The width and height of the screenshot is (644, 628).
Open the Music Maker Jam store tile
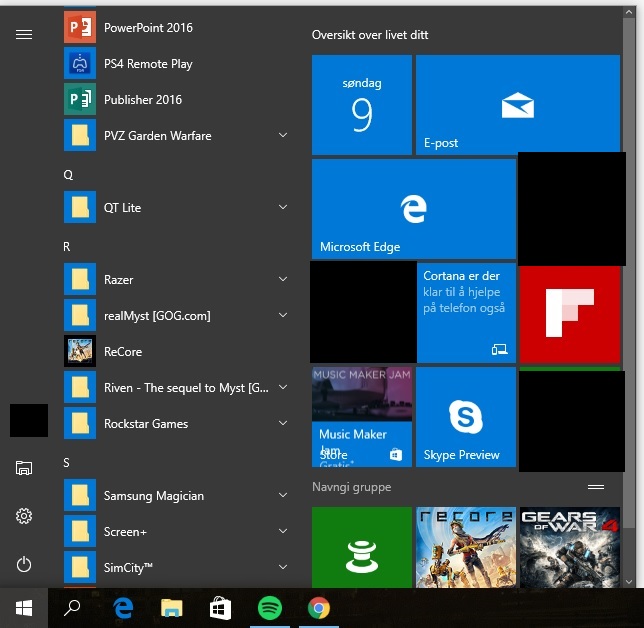(362, 417)
